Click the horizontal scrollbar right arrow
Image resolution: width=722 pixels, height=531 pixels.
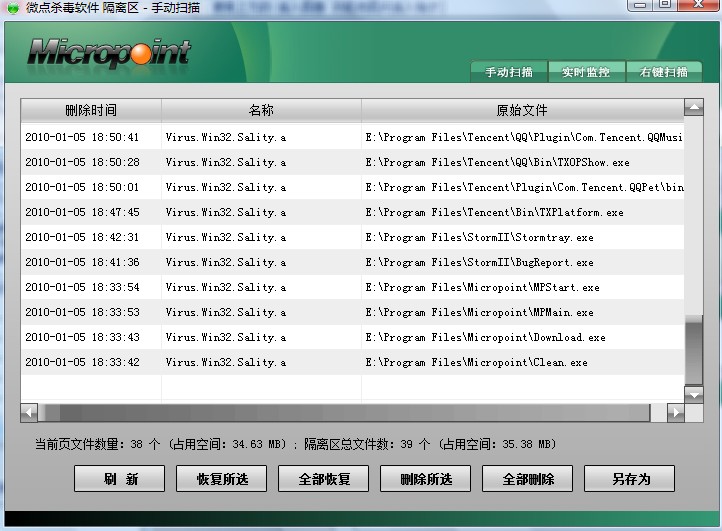[x=675, y=412]
